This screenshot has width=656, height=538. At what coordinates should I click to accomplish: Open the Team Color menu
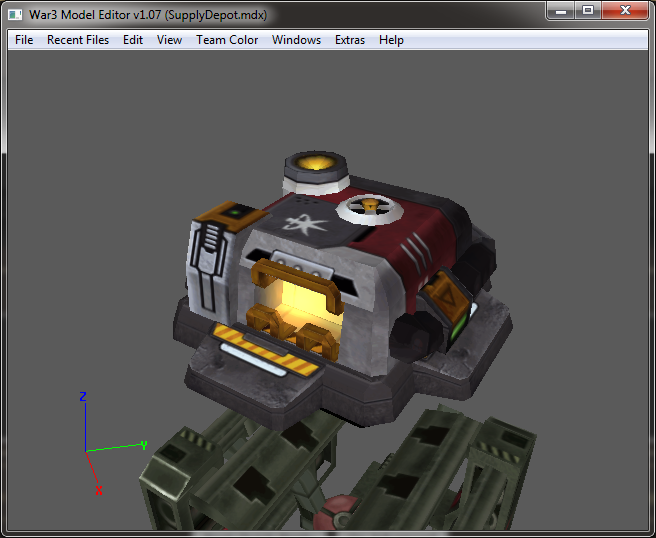click(x=227, y=40)
